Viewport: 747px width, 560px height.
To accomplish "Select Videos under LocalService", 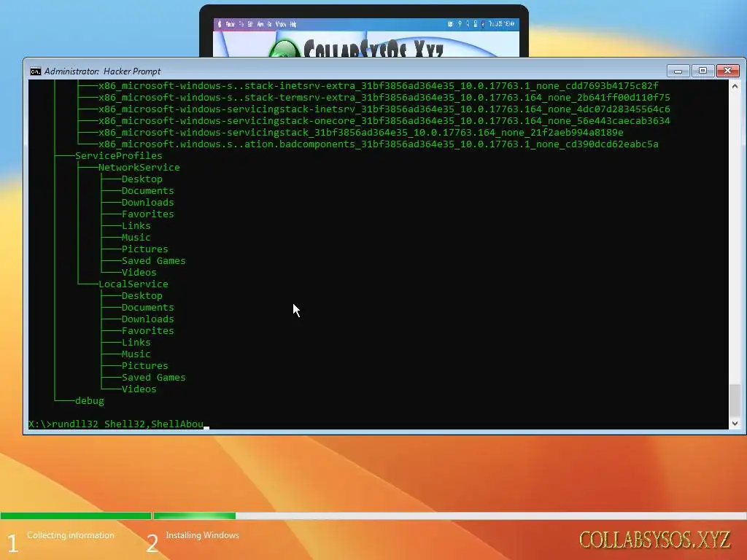I will click(x=139, y=389).
